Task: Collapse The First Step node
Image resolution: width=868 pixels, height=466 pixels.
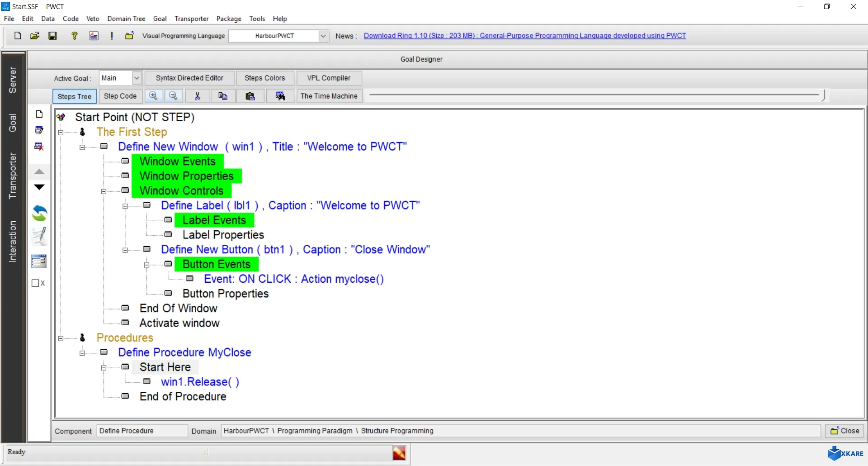Action: (61, 133)
